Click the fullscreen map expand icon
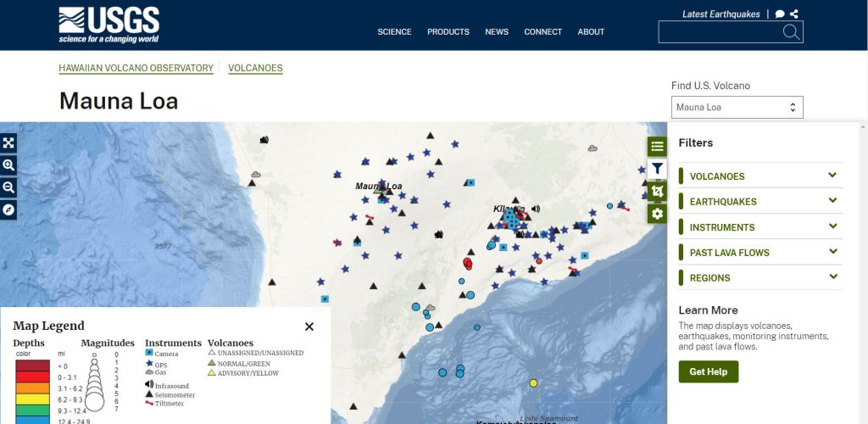 (8, 143)
